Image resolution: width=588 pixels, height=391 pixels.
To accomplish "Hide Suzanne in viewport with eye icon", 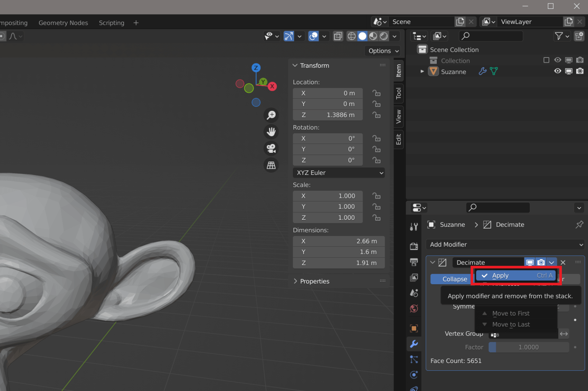I will click(558, 71).
